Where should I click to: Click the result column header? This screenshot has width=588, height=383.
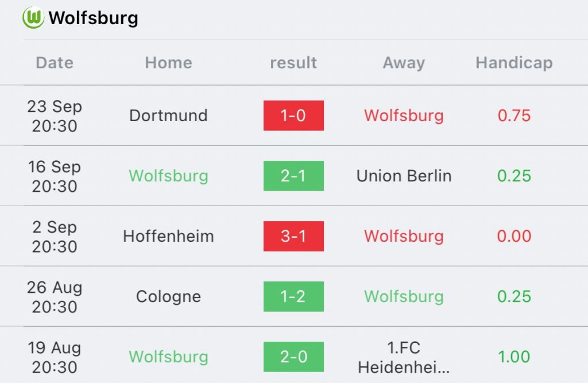(293, 63)
